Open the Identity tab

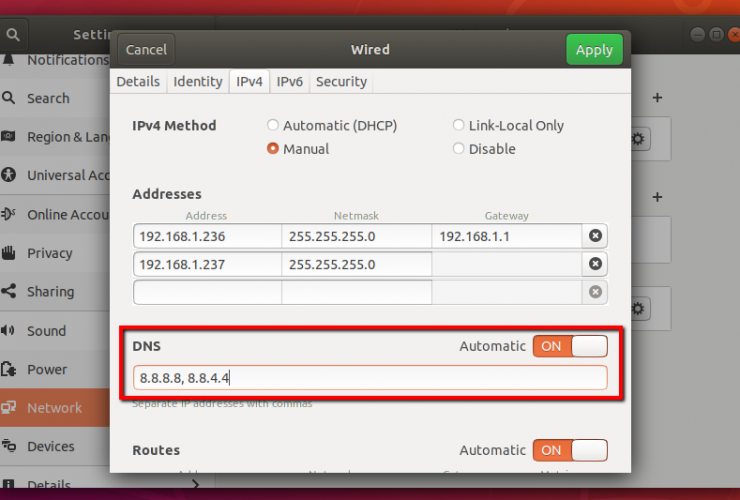(196, 82)
